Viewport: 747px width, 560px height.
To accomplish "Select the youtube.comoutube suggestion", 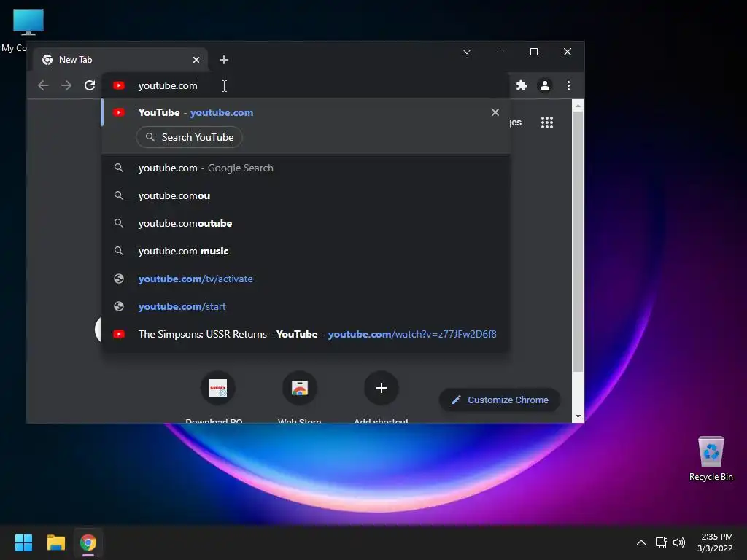I will 306,223.
